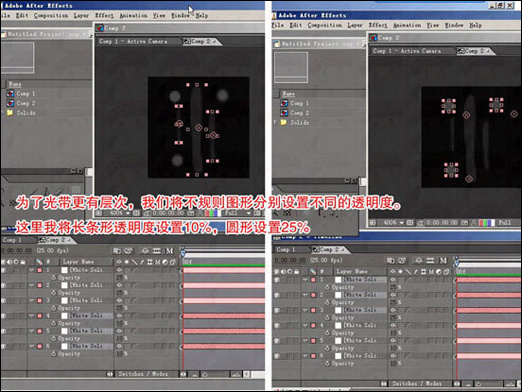Collapse layer 2 properties in right timeline
Screen dimensions: 522x392
[x=305, y=295]
